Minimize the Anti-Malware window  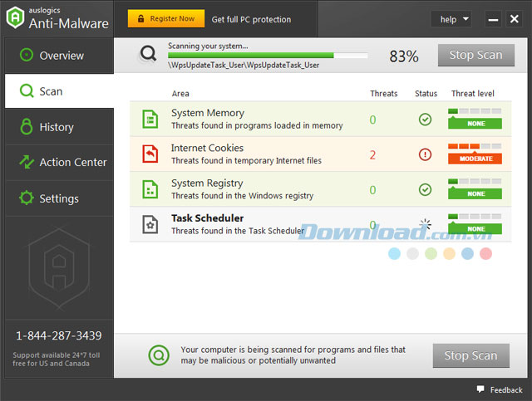[493, 19]
